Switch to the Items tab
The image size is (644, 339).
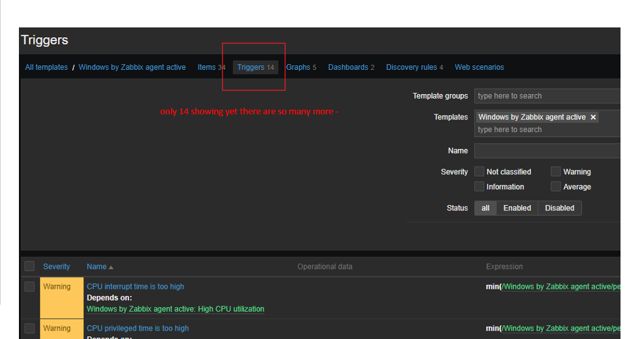click(211, 67)
